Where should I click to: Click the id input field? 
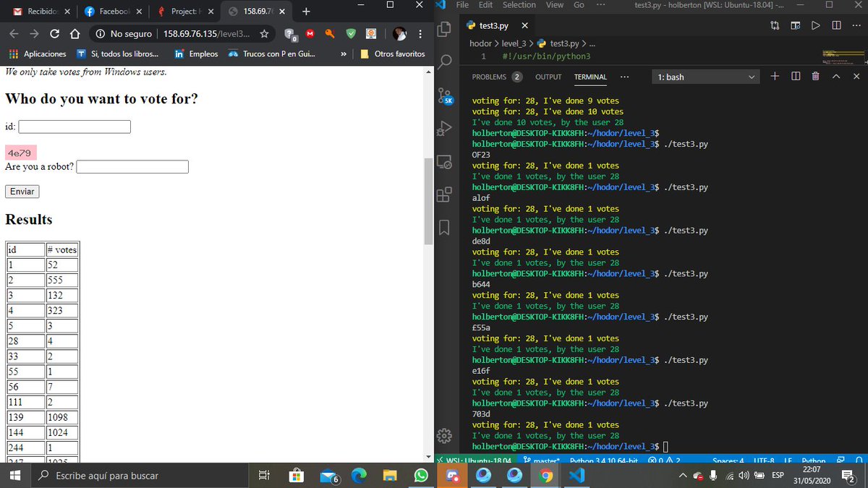75,127
